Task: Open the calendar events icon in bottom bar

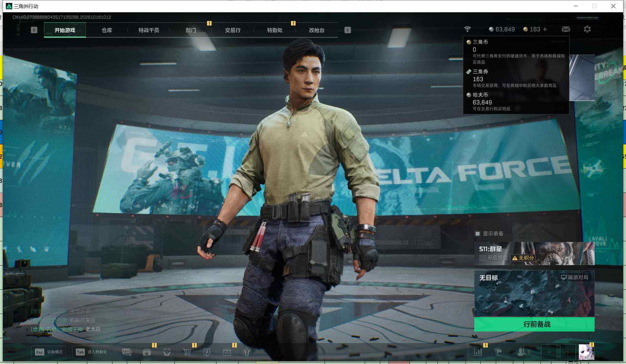Action: click(x=227, y=352)
